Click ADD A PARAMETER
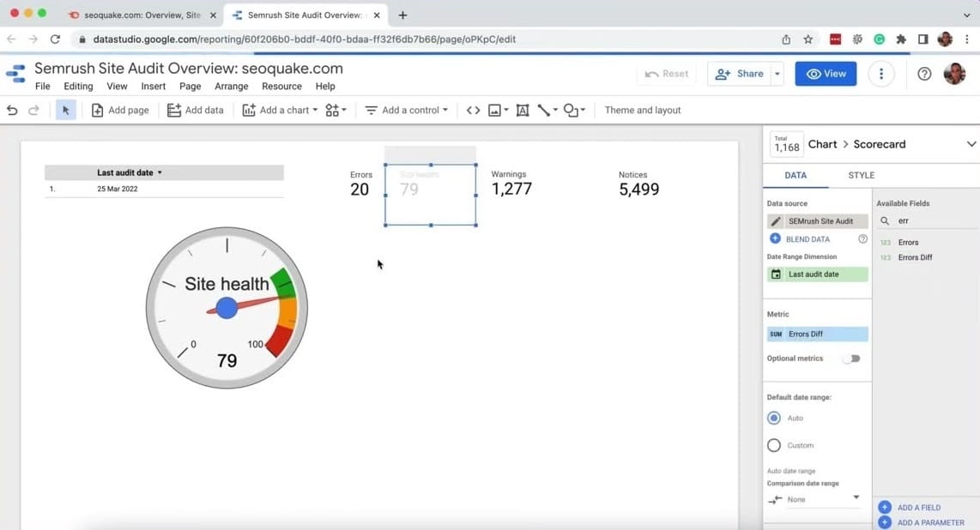Screen dimensions: 980x530 [x=922, y=522]
